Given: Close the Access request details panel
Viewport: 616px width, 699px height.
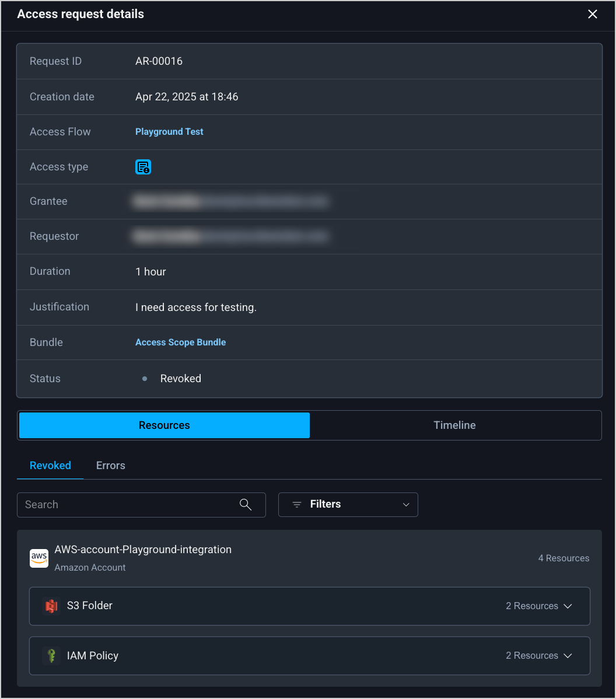Looking at the screenshot, I should [x=592, y=14].
